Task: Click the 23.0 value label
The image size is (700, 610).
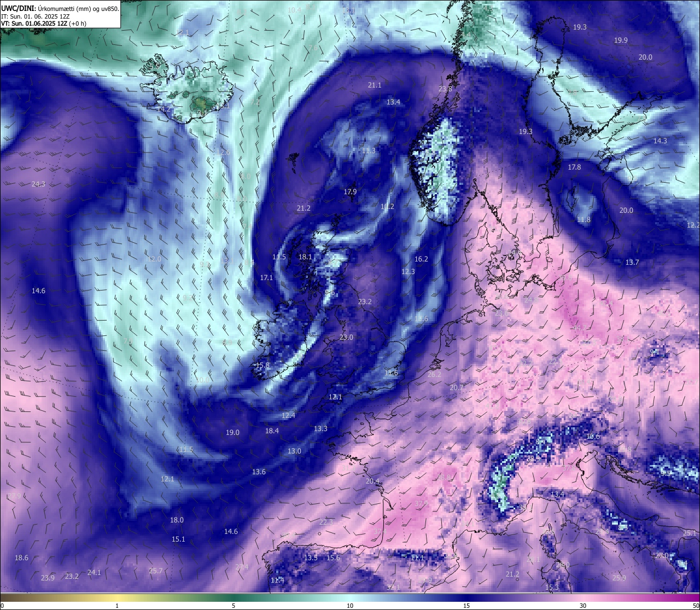Action: click(346, 338)
